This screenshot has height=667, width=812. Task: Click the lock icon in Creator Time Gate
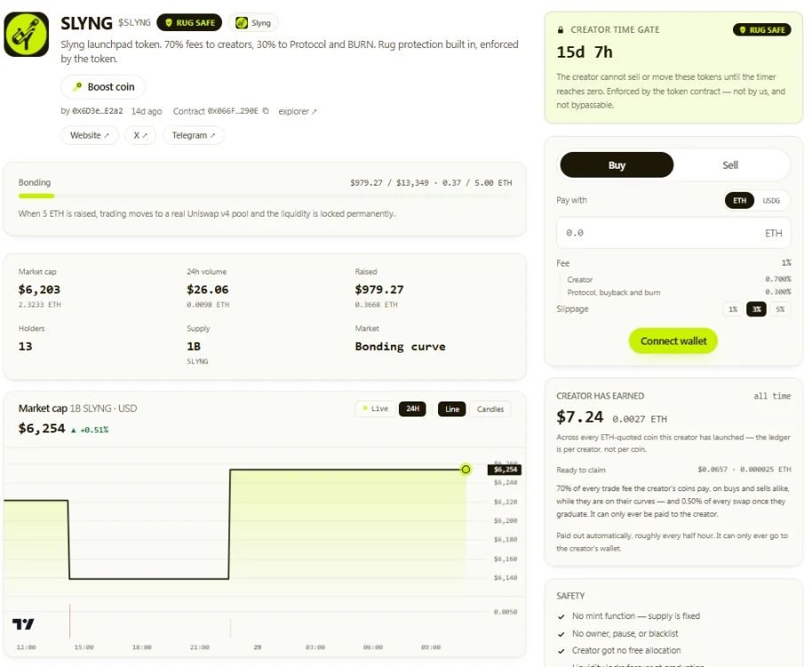tap(561, 30)
